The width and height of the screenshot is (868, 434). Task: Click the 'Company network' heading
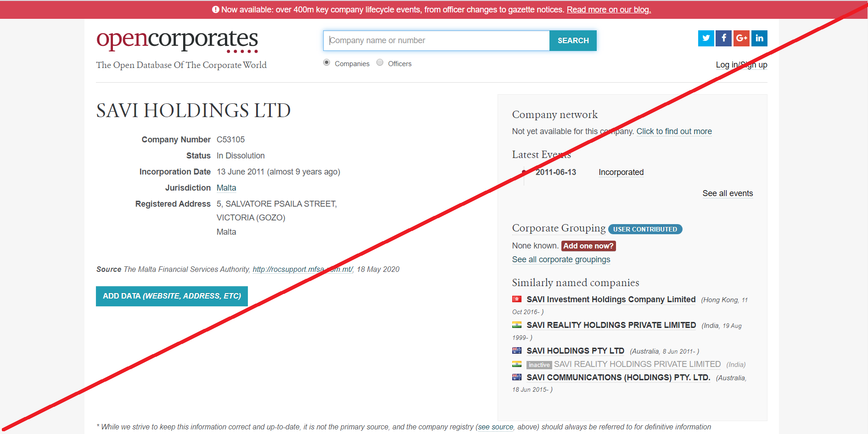pos(554,114)
